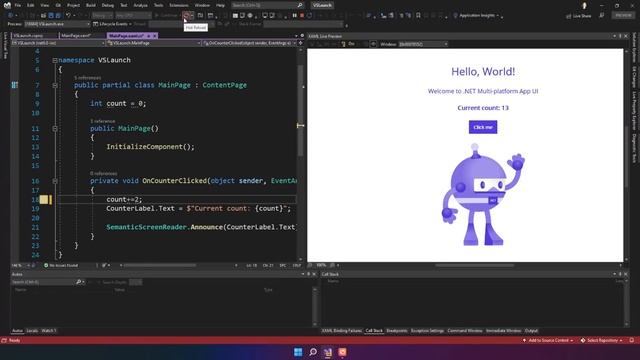Open the XAML Binding Failures tab
The image size is (640, 360).
(x=342, y=331)
